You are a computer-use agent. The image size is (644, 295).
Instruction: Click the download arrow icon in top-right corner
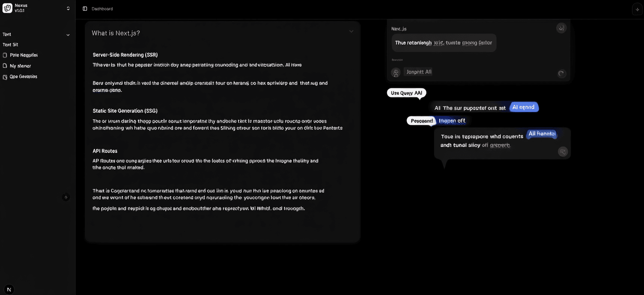tap(637, 9)
